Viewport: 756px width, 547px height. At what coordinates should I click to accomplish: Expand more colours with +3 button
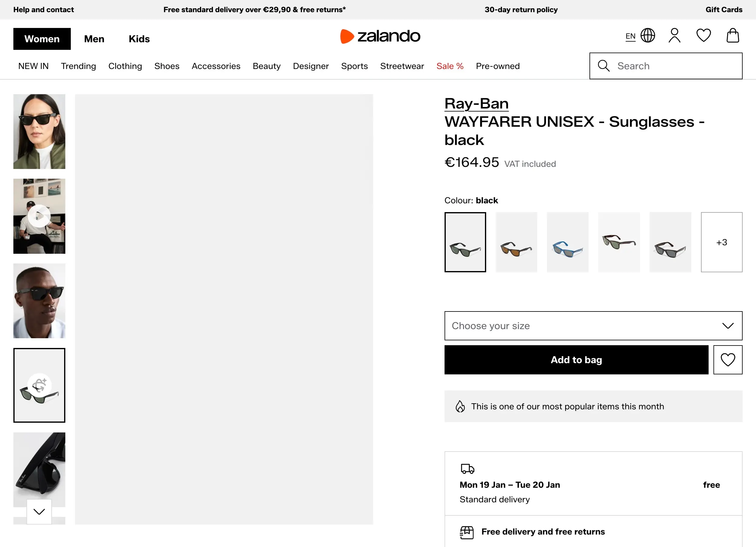[721, 242]
